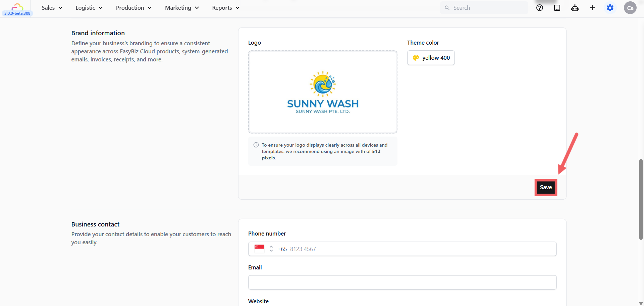Open the blue settings gear icon

coord(610,8)
